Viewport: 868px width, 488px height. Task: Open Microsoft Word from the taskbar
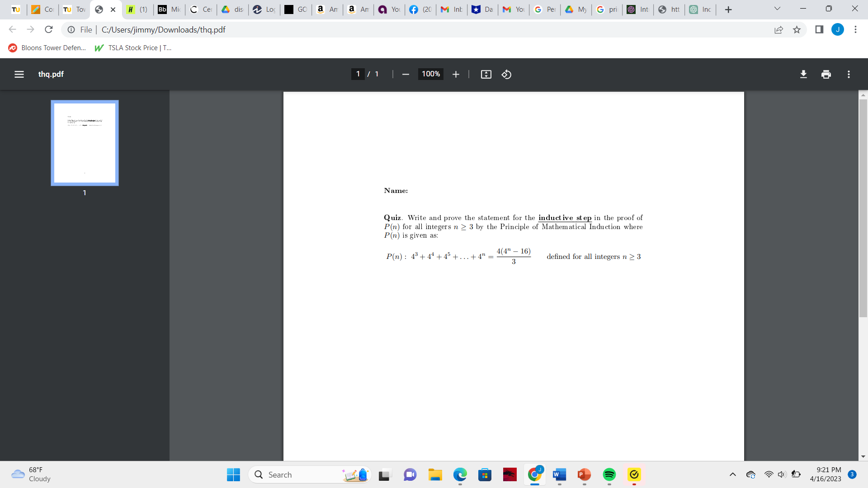(x=559, y=475)
